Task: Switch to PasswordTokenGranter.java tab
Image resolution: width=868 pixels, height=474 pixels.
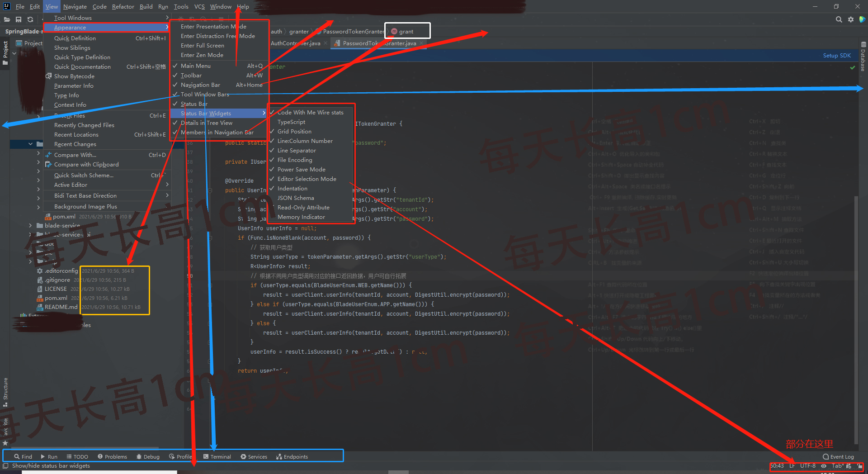Action: click(x=379, y=43)
